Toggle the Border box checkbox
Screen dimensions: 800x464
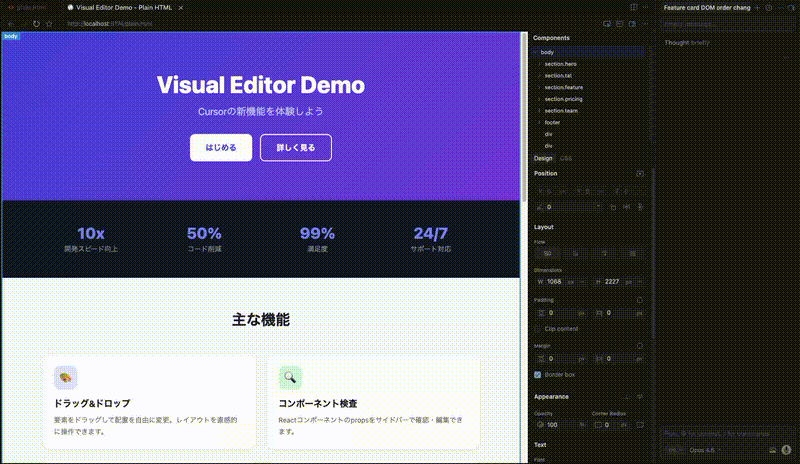[538, 375]
